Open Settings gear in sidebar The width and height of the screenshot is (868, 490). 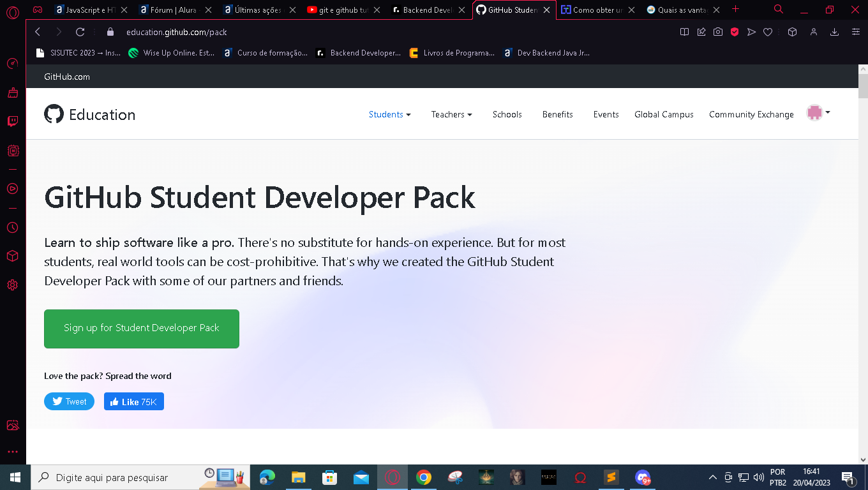coord(12,285)
